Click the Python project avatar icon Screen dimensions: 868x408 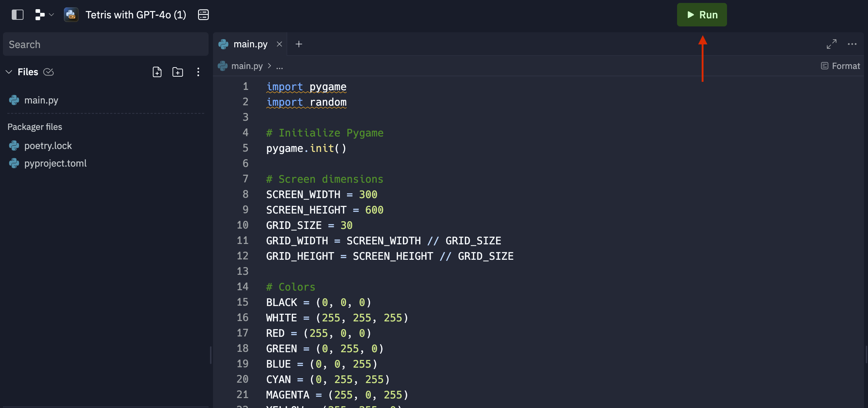71,15
